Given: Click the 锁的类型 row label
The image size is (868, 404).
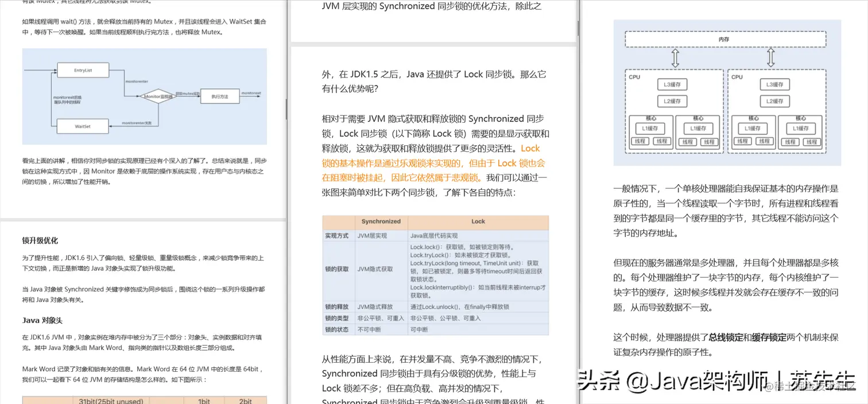Looking at the screenshot, I should (337, 318).
